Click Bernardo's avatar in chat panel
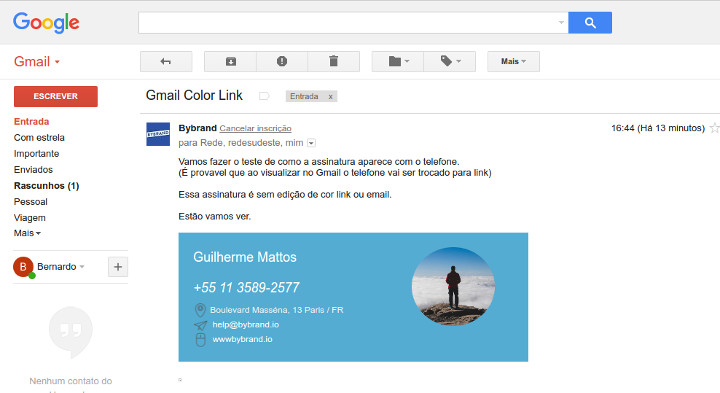Image resolution: width=720 pixels, height=393 pixels. point(23,267)
